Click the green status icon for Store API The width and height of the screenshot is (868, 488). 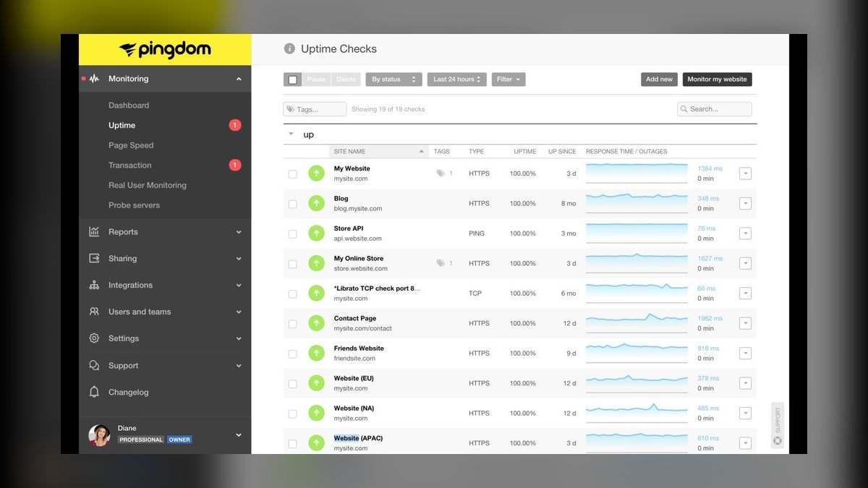(316, 234)
